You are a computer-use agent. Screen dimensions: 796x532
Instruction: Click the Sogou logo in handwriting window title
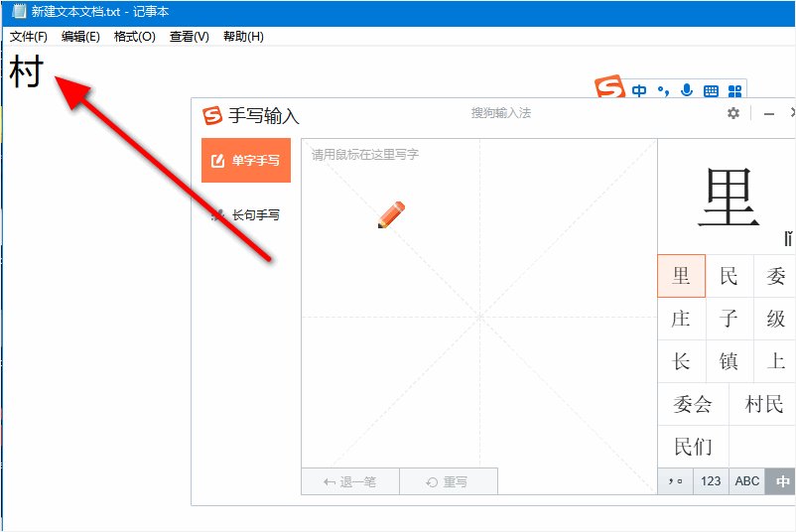(x=212, y=115)
